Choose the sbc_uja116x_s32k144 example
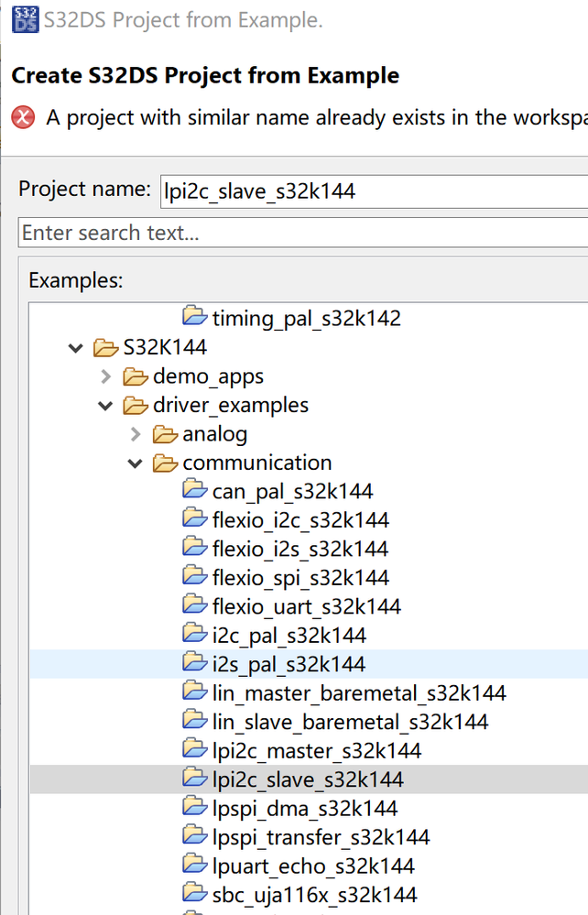588x915 pixels. tap(315, 896)
